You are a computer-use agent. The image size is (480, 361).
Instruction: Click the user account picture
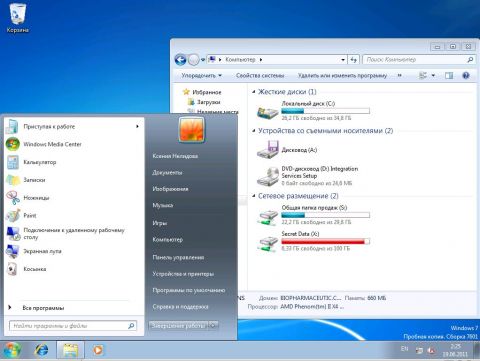click(191, 130)
